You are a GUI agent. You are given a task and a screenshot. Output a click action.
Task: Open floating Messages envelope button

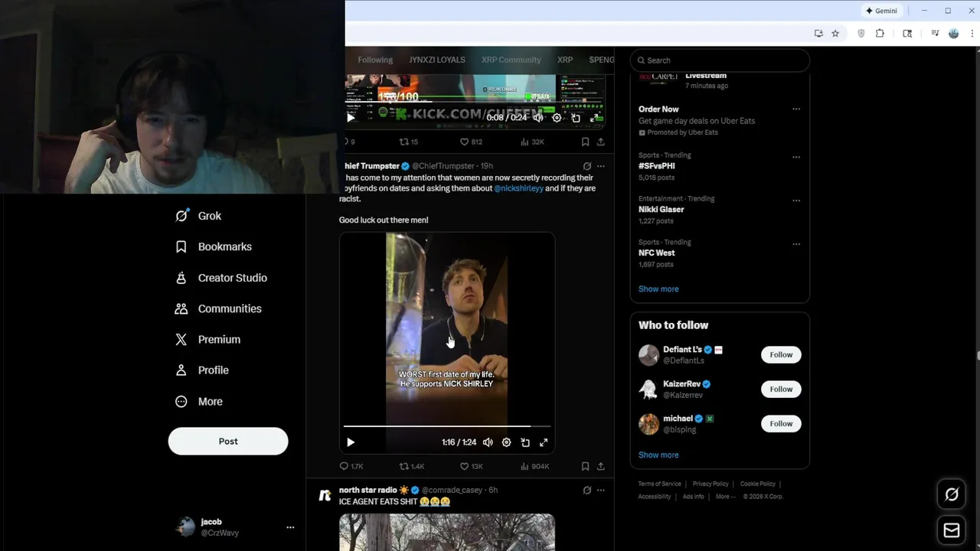coord(952,530)
